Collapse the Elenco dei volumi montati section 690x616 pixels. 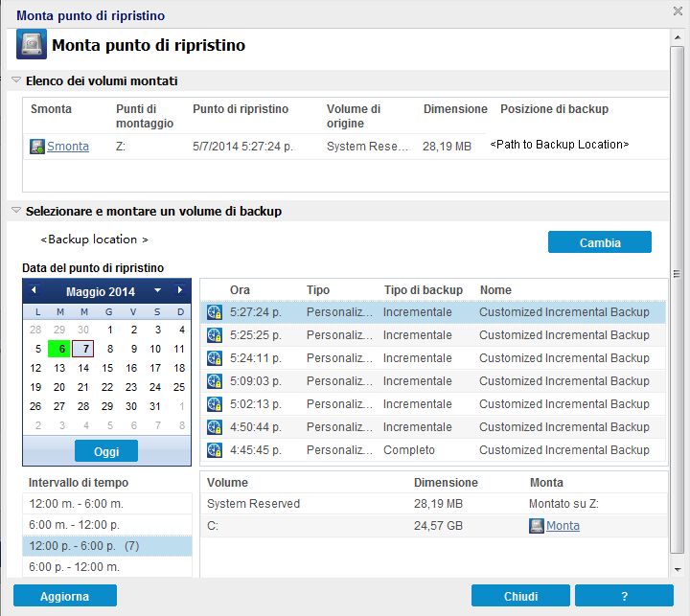[16, 80]
